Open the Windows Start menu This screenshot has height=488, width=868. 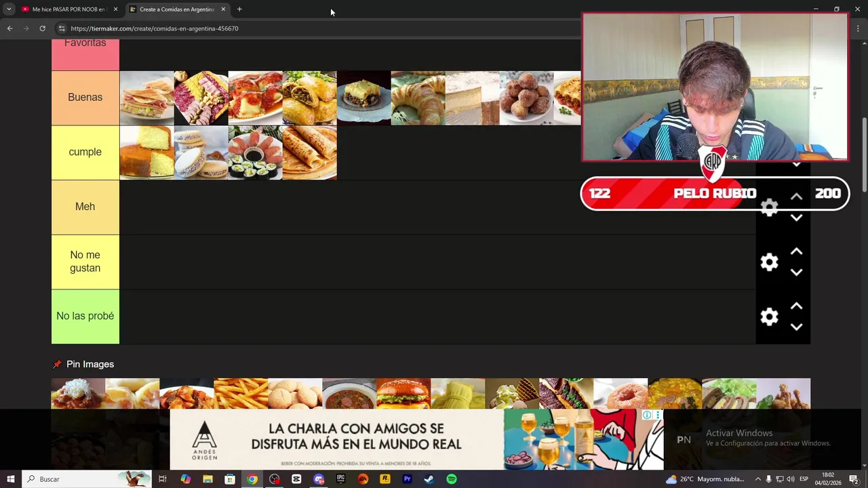11,479
